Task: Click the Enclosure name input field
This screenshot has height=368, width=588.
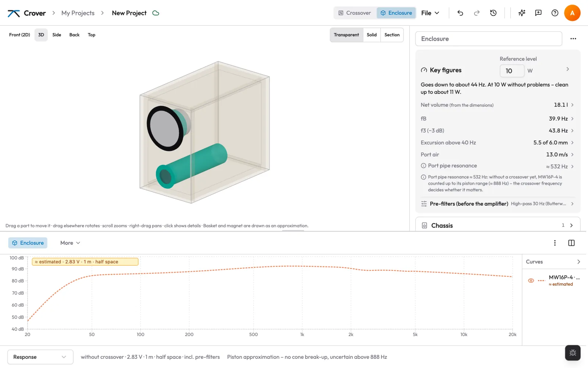Action: [x=488, y=39]
